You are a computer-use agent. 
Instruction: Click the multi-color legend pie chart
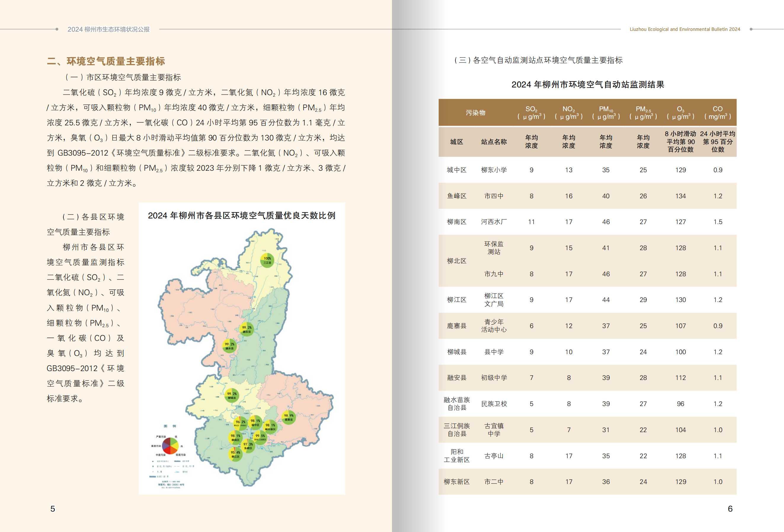point(170,446)
